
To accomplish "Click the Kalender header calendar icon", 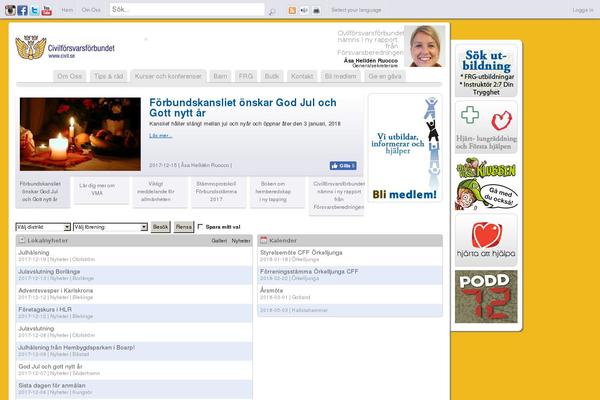I will click(x=263, y=240).
